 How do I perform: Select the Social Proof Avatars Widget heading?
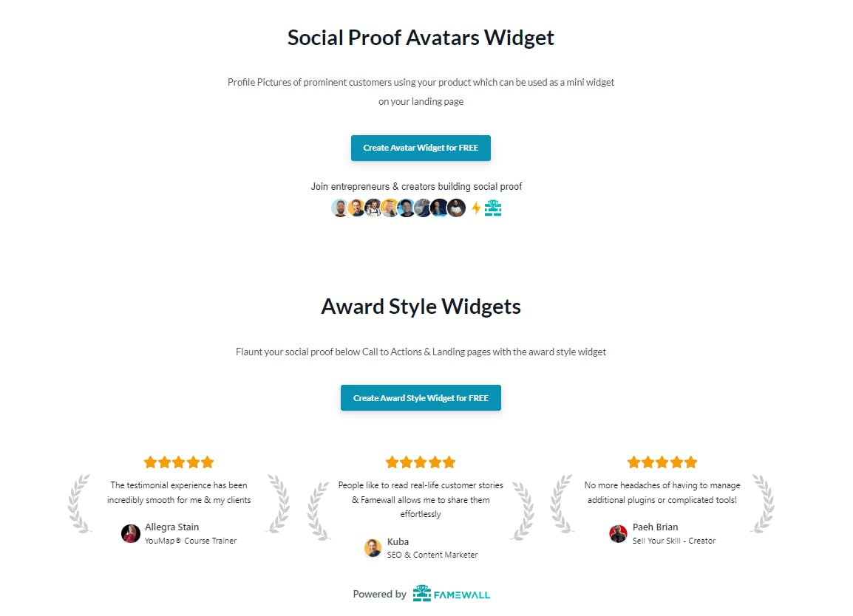(x=421, y=38)
